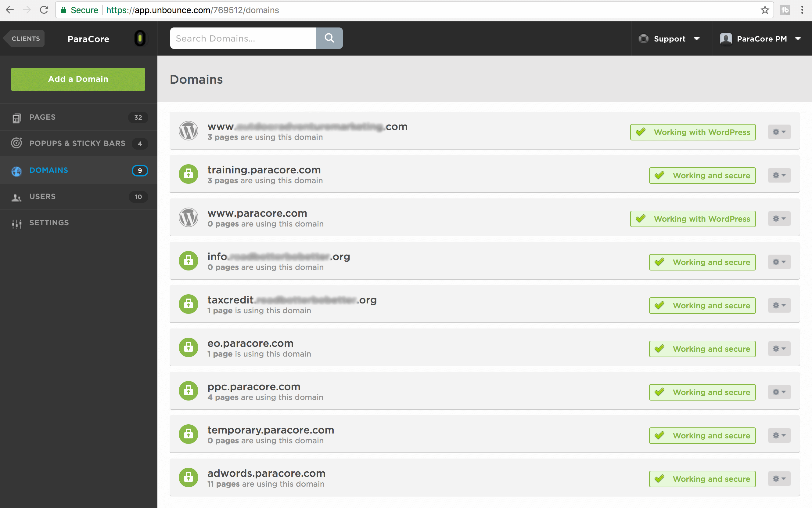812x508 pixels.
Task: Open gear dropdown for the info .org domain
Action: pyautogui.click(x=779, y=262)
